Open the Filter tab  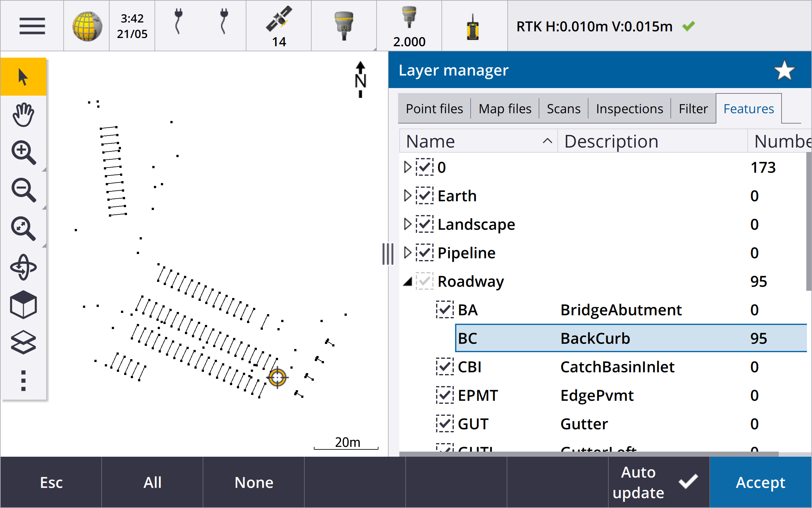click(x=693, y=109)
